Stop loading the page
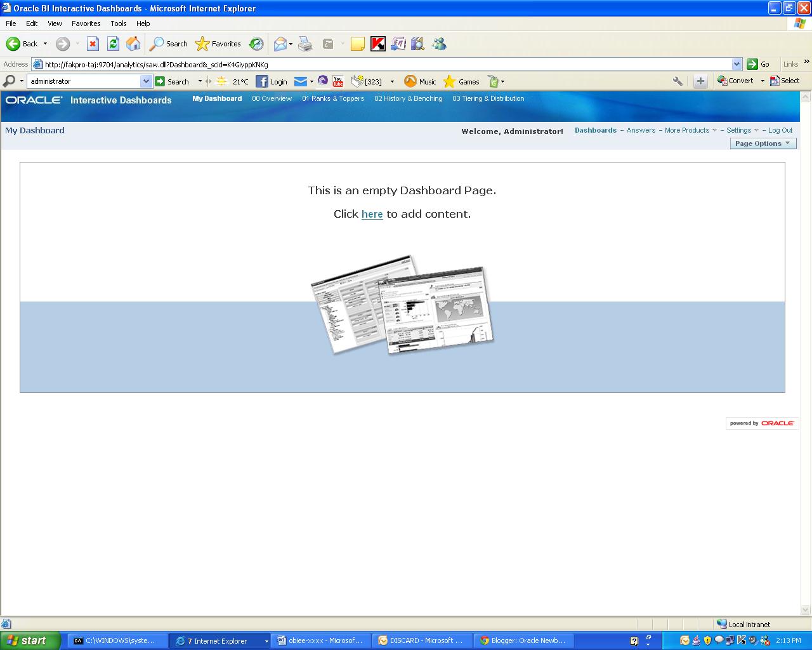 click(x=93, y=44)
